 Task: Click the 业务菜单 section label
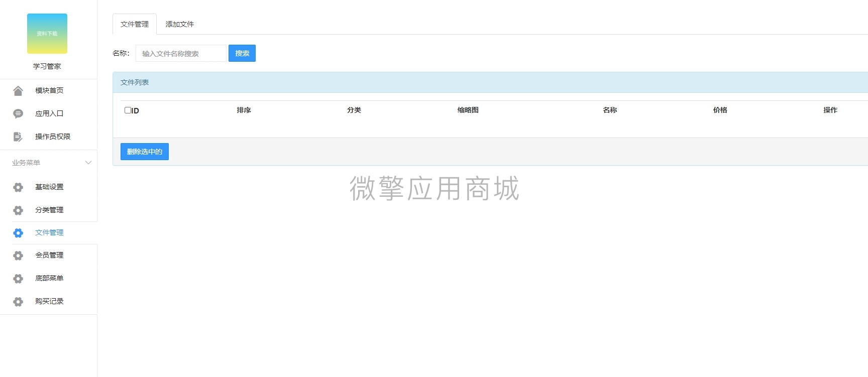tap(26, 163)
